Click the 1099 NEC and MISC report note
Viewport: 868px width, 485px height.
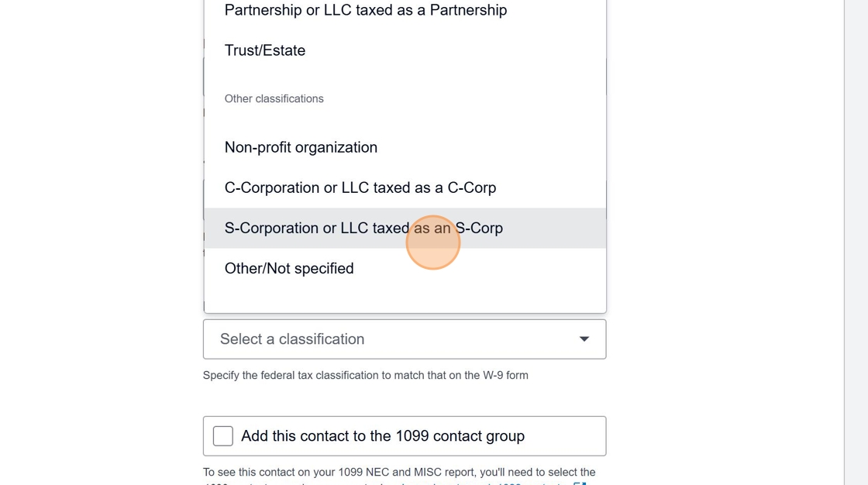399,472
